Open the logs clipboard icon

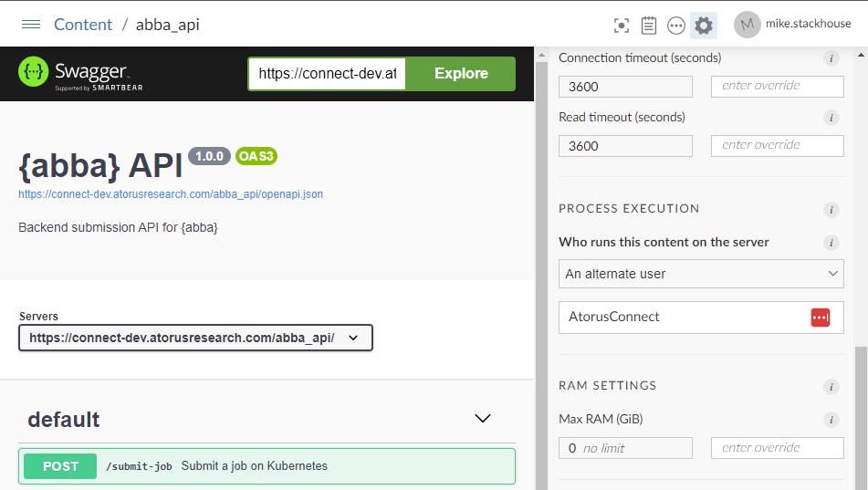point(649,26)
